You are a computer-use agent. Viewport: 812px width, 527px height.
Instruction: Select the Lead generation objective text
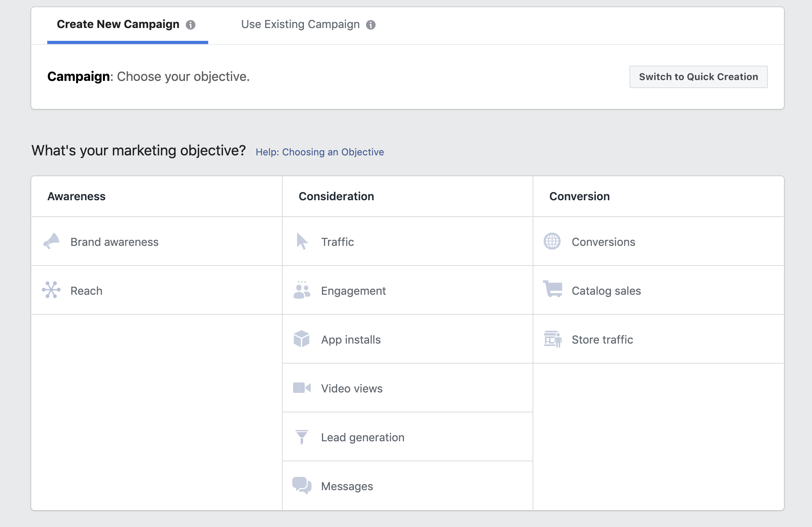click(x=362, y=437)
